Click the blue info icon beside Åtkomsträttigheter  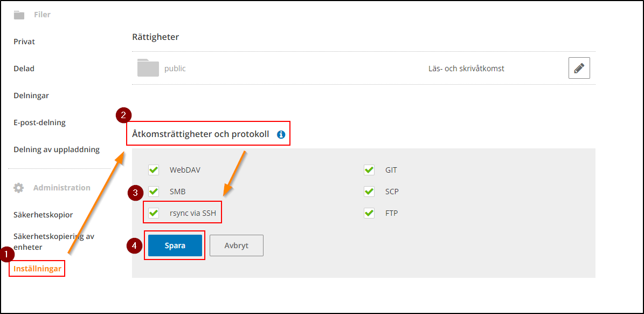click(x=281, y=134)
